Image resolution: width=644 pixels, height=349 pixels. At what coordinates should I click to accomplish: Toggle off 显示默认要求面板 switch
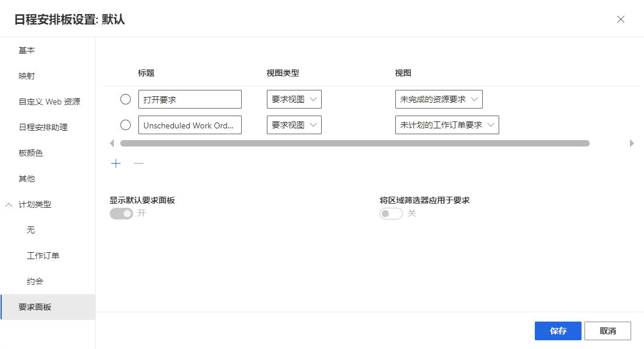(121, 214)
